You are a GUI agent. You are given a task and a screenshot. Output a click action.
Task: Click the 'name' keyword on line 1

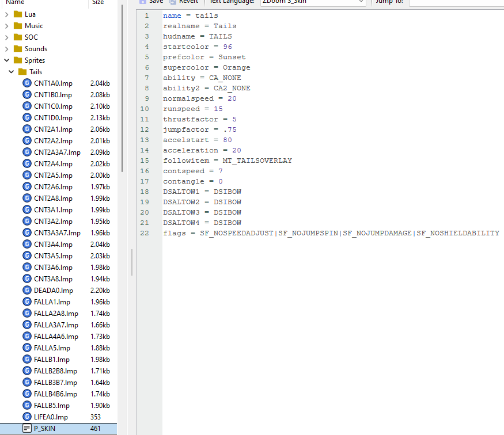[172, 16]
